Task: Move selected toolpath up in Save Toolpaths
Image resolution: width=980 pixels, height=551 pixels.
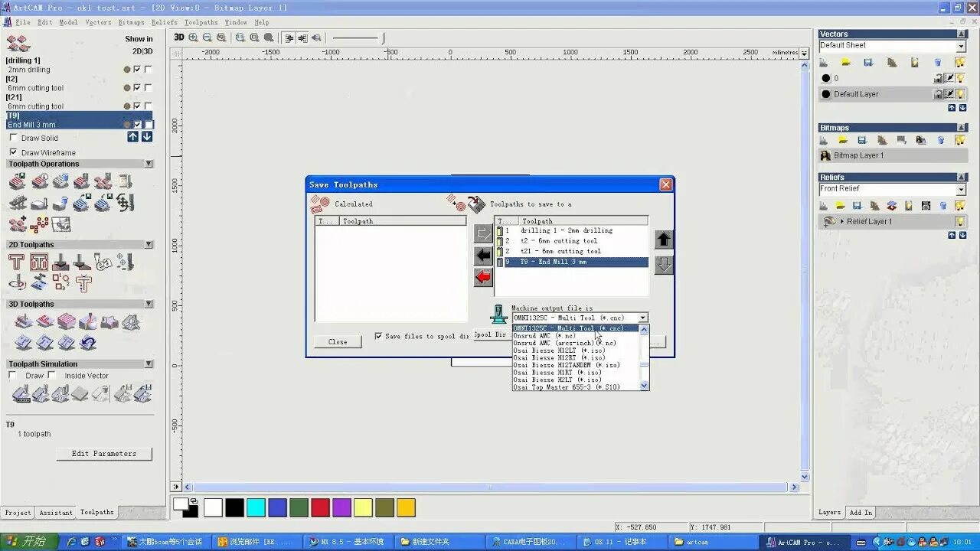Action: pyautogui.click(x=664, y=240)
